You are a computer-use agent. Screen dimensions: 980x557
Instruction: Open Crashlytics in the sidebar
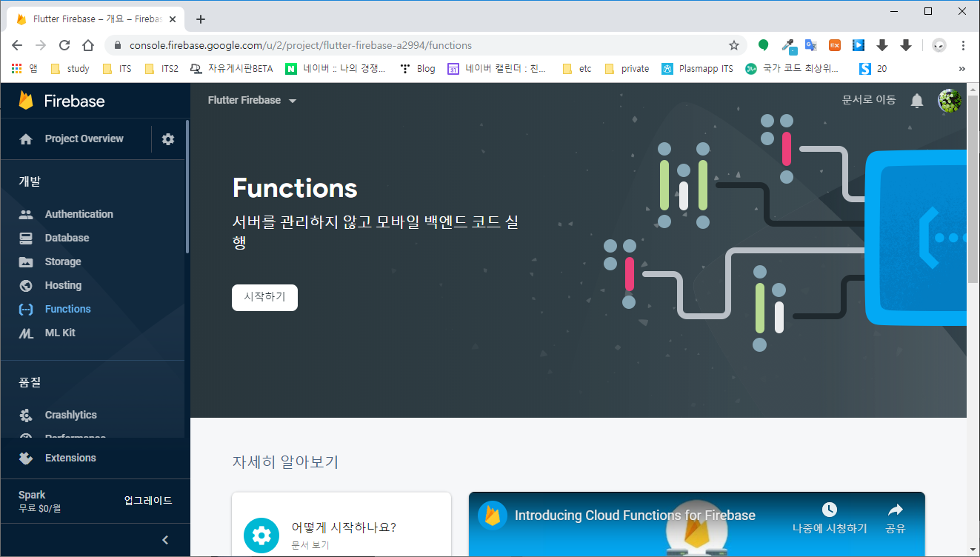tap(70, 415)
